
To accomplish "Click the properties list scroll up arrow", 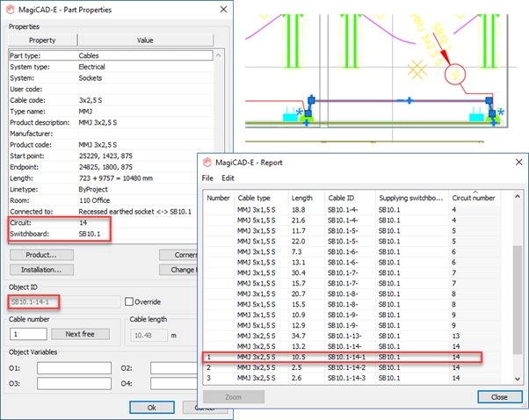I will pos(219,55).
